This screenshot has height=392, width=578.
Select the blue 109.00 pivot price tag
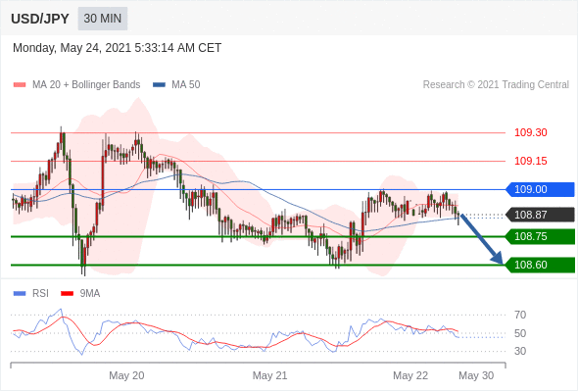coord(540,189)
